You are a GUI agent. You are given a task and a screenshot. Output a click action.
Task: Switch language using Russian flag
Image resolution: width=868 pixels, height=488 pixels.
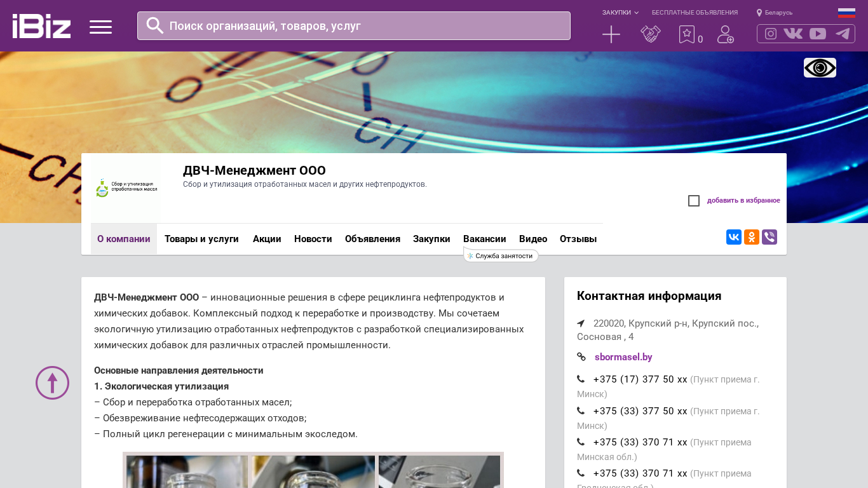point(846,13)
